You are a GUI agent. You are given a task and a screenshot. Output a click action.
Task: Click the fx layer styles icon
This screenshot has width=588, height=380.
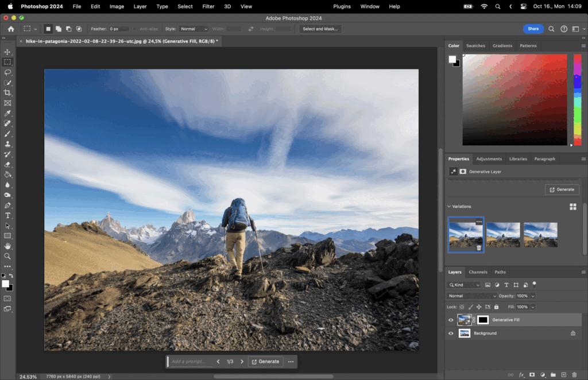521,374
